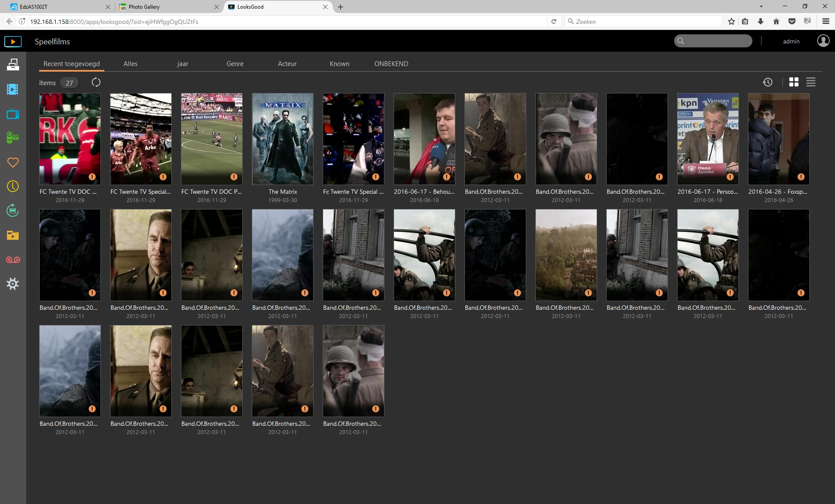
Task: Click warning badge on Onno Jacobs thumbnail
Action: coord(730,177)
